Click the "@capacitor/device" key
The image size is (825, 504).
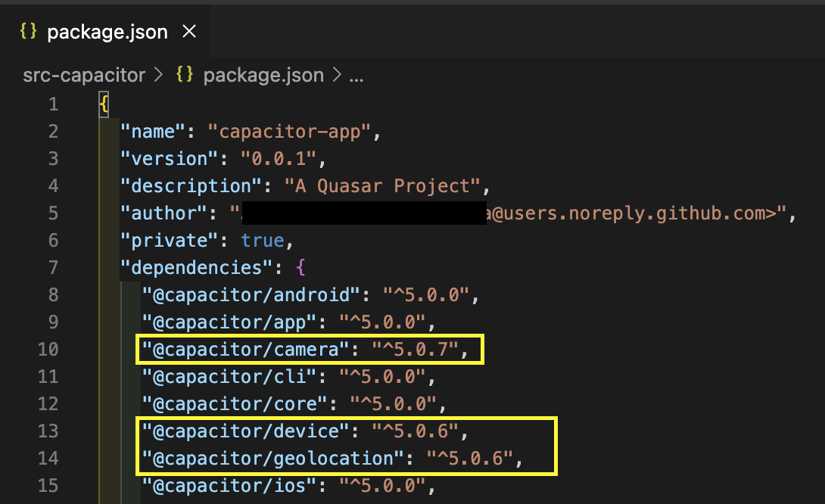246,431
